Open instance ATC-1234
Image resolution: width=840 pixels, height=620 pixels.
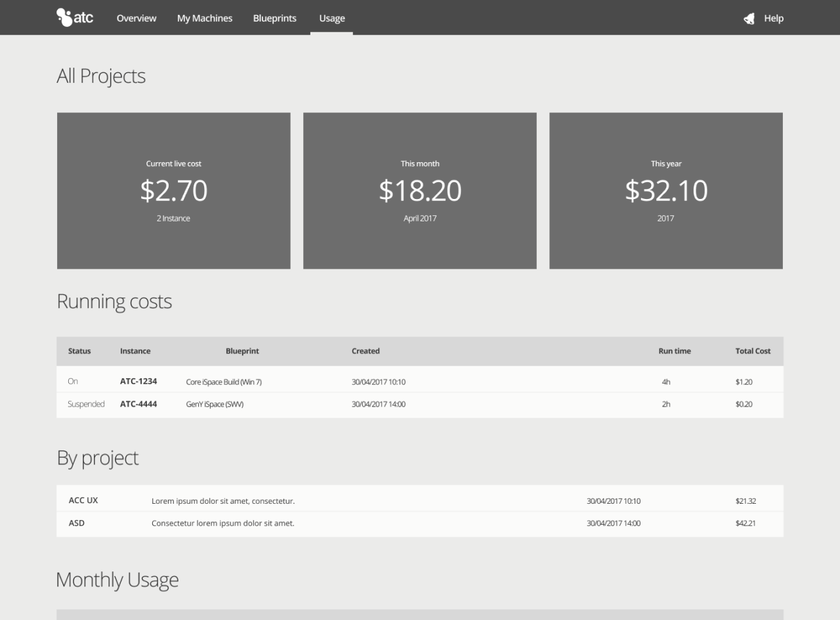coord(138,381)
